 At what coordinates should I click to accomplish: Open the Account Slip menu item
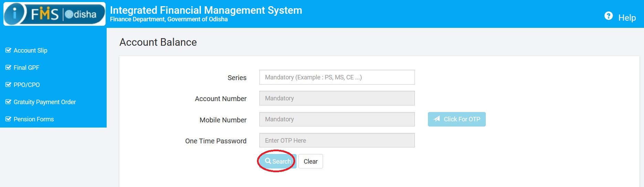pyautogui.click(x=30, y=51)
